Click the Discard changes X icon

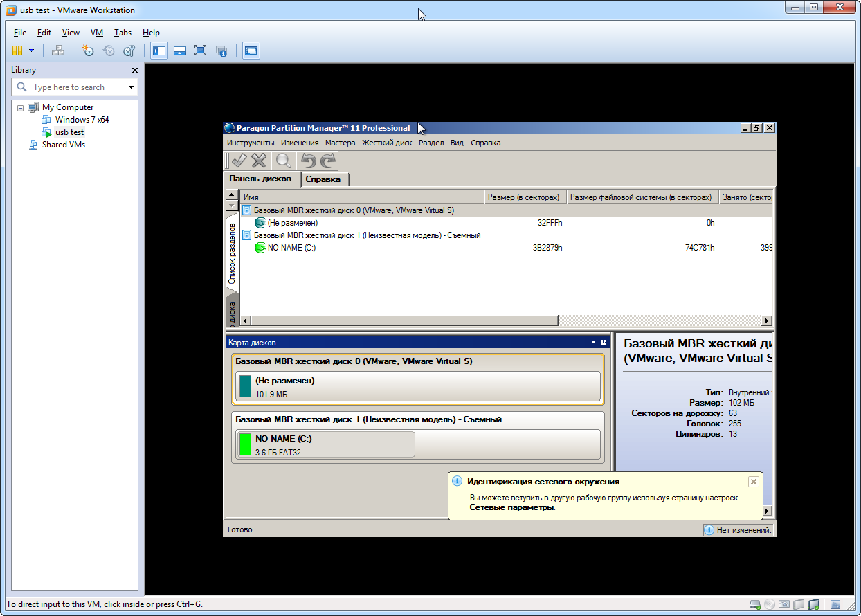[259, 161]
